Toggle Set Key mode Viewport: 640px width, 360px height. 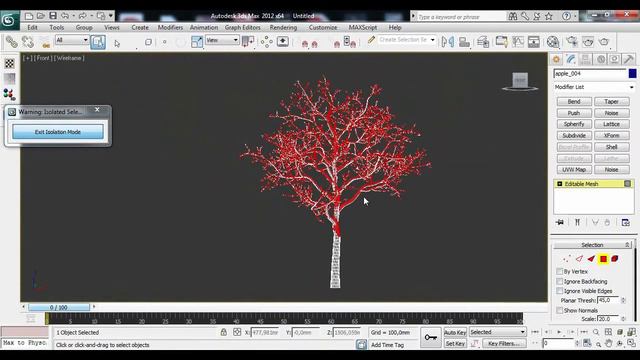pyautogui.click(x=455, y=344)
